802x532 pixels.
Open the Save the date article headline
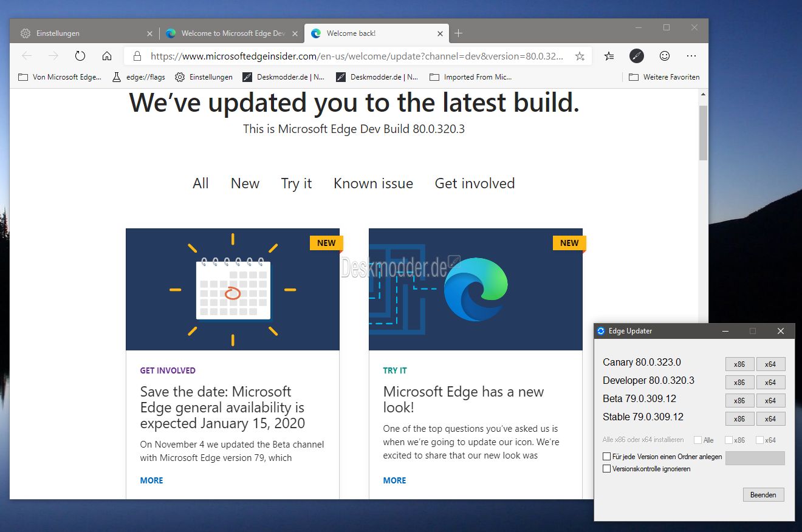point(223,408)
